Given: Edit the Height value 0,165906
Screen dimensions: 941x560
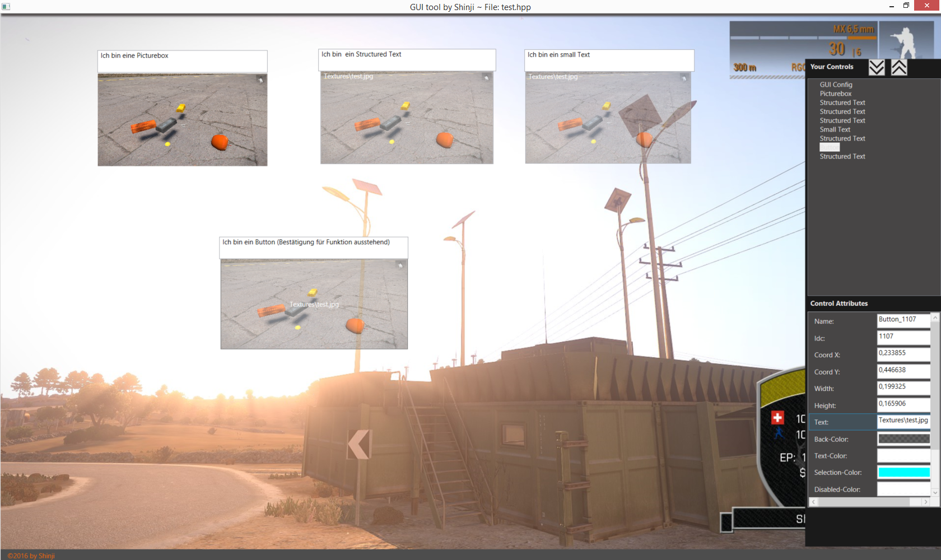Looking at the screenshot, I should click(x=903, y=404).
